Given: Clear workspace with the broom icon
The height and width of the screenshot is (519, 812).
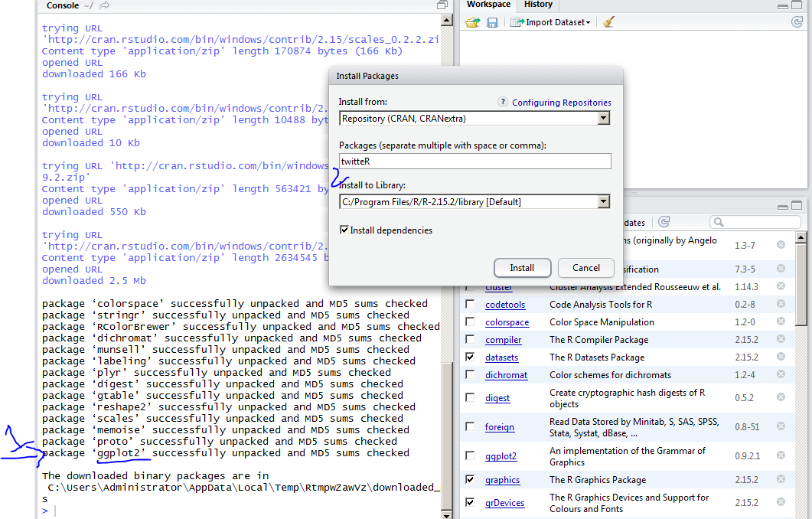Looking at the screenshot, I should pos(608,22).
